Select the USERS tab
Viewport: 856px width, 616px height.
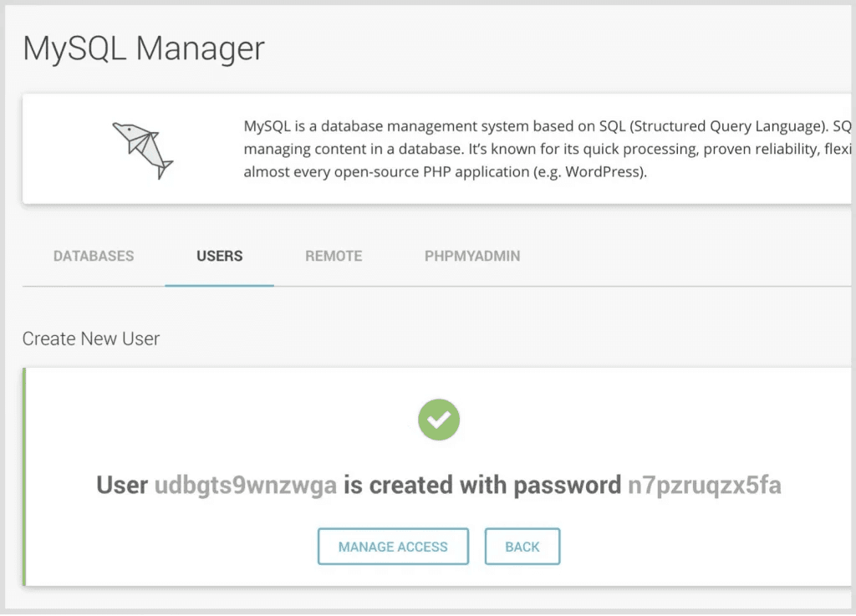(x=220, y=256)
